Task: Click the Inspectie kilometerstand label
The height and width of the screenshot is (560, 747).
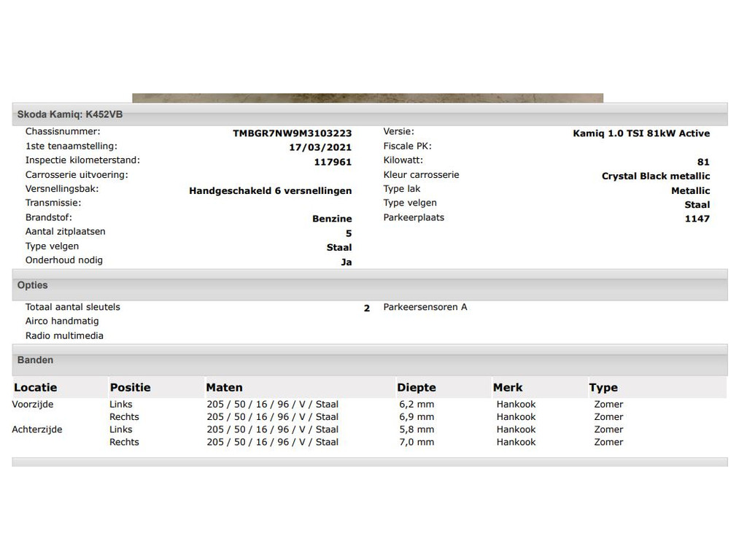Action: (82, 160)
